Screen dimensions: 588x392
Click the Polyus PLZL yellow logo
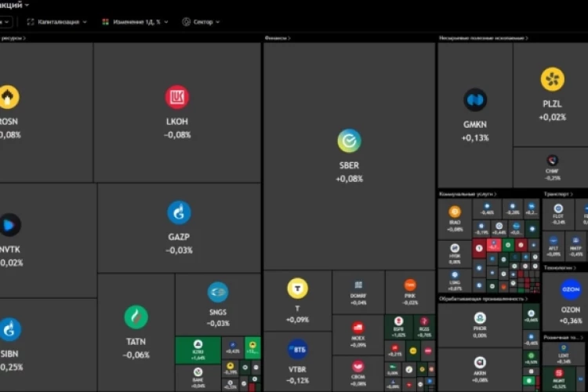pyautogui.click(x=553, y=79)
